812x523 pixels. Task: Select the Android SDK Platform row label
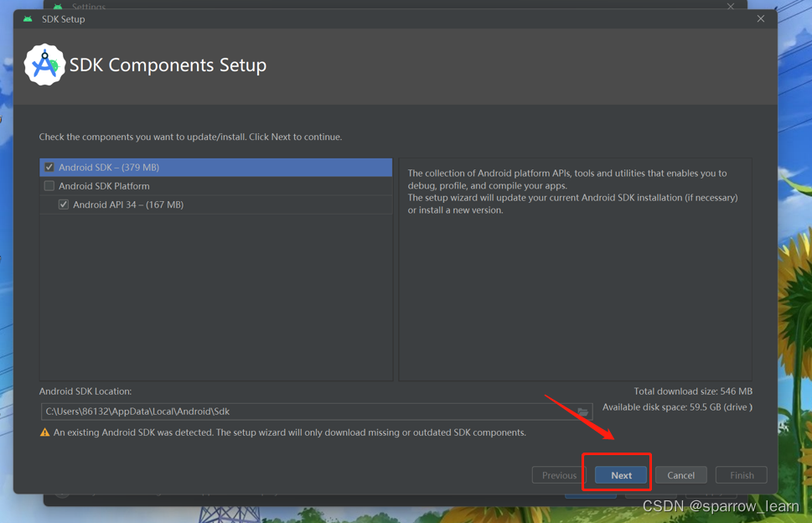(x=104, y=186)
